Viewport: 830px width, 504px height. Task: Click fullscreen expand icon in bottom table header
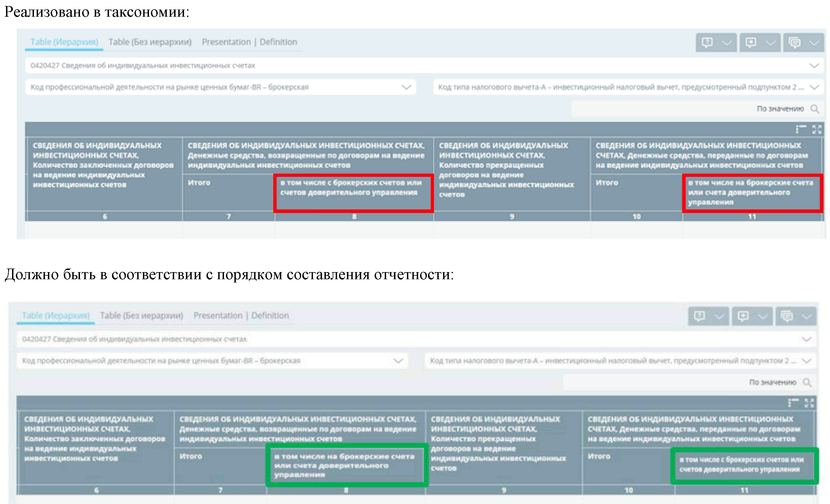(809, 403)
